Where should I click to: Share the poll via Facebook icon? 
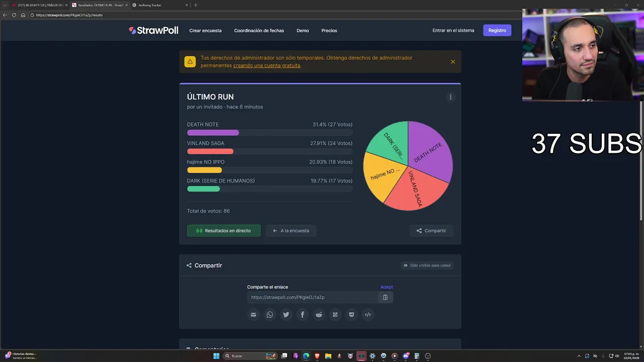coord(302,315)
